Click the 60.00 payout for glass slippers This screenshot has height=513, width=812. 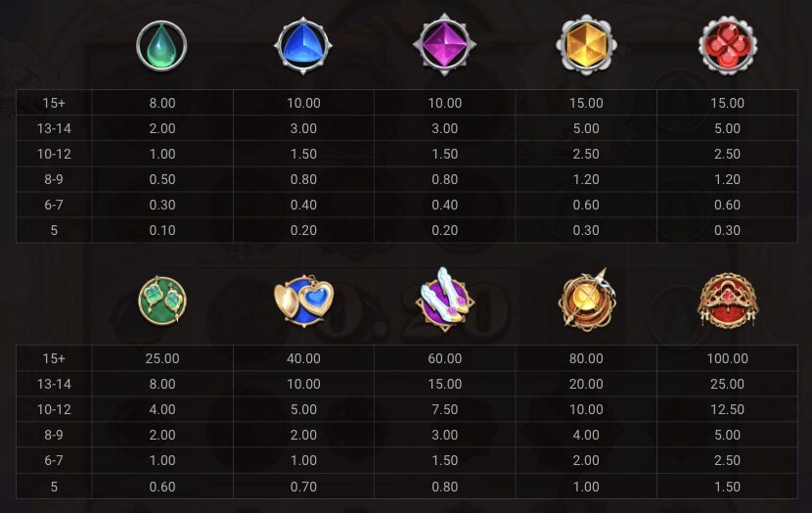pyautogui.click(x=445, y=358)
